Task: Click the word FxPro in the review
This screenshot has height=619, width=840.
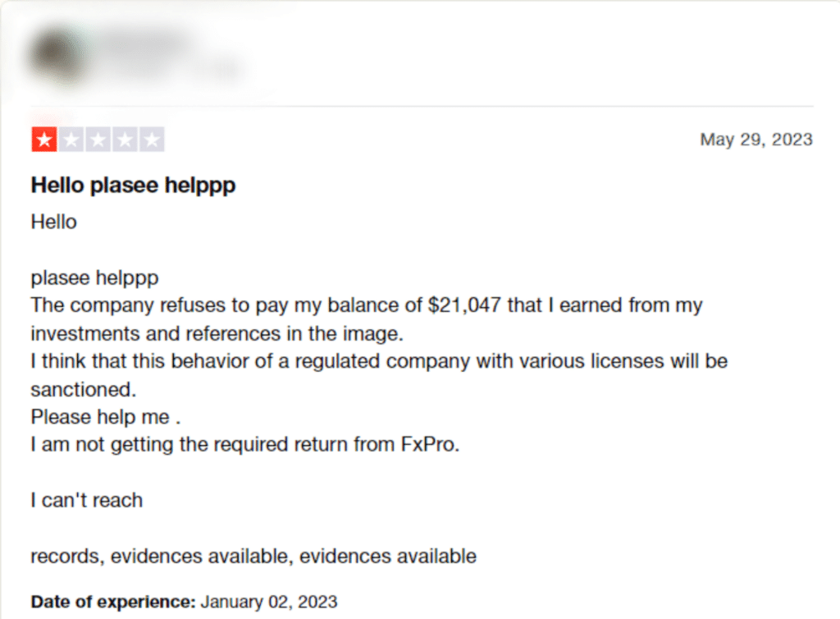Action: (x=430, y=444)
